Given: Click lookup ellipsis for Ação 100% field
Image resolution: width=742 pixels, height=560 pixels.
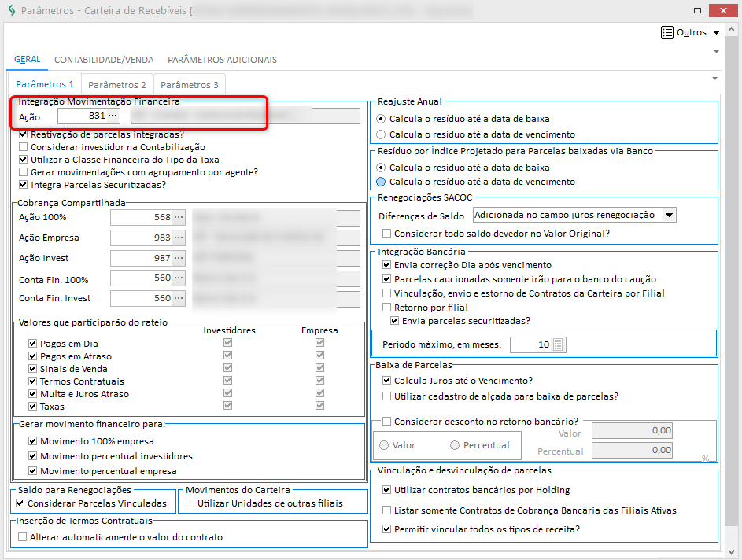Looking at the screenshot, I should pyautogui.click(x=179, y=217).
